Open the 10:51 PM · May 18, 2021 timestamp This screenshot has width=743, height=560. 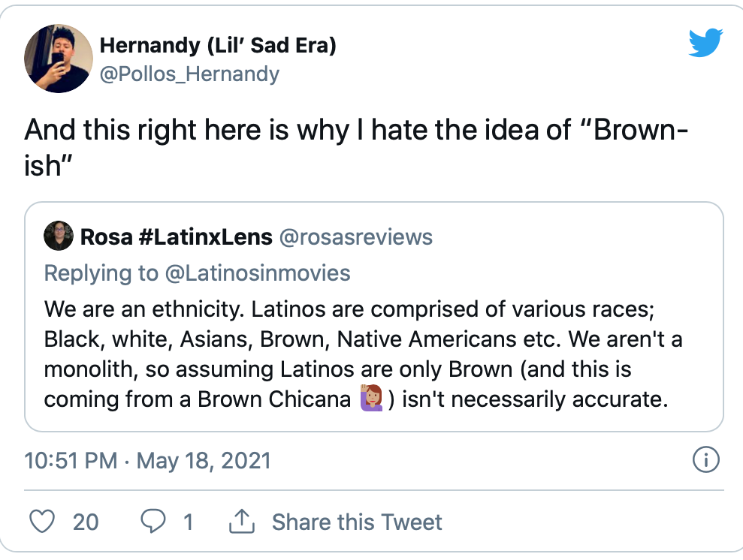tap(148, 459)
